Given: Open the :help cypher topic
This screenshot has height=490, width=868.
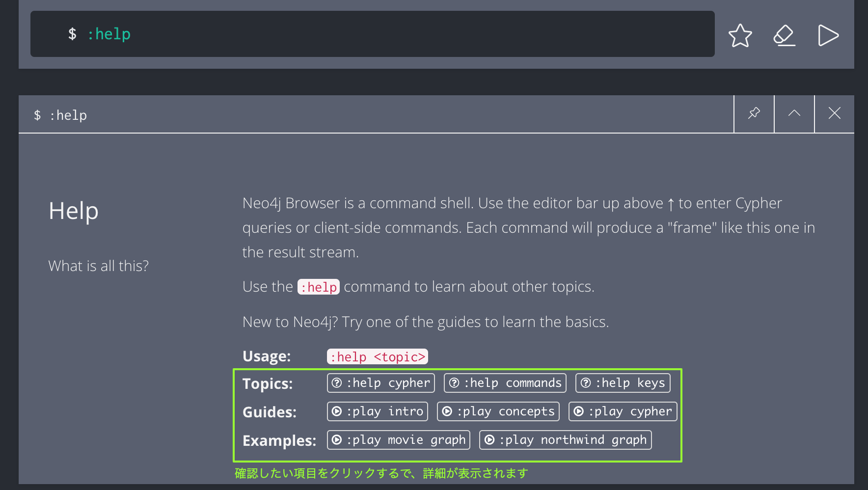Looking at the screenshot, I should click(x=381, y=383).
